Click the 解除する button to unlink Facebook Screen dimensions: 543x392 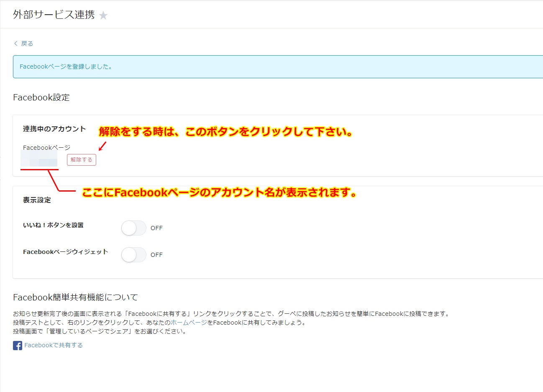[82, 160]
